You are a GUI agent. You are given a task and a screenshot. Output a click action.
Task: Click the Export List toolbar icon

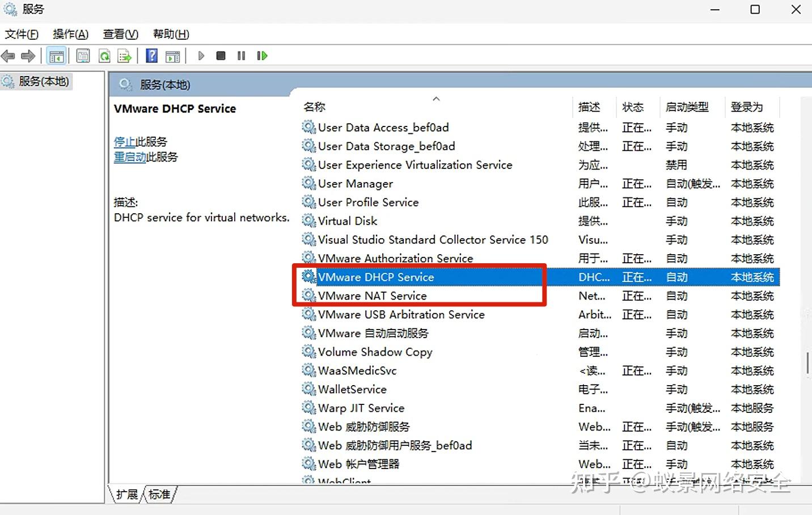pos(124,56)
